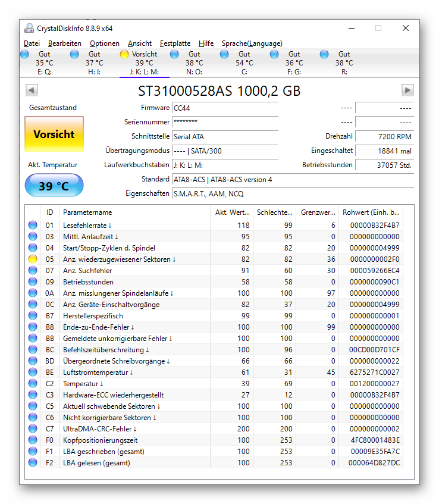The width and height of the screenshot is (439, 504).
Task: Click Betriebsstunden value 37057 Std.
Action: pyautogui.click(x=384, y=165)
